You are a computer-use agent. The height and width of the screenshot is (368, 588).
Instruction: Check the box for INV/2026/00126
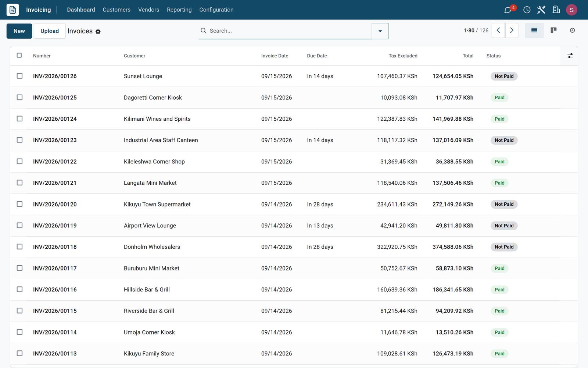(x=19, y=76)
